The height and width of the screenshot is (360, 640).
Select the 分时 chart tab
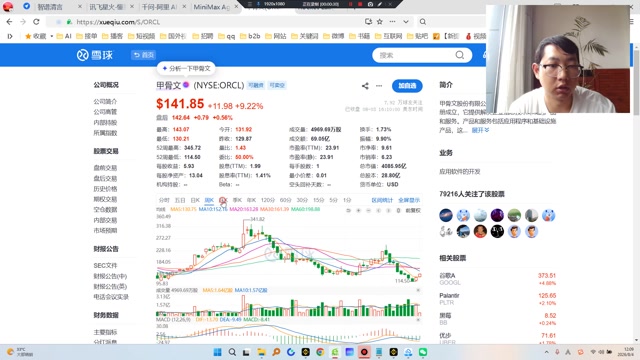coord(164,200)
